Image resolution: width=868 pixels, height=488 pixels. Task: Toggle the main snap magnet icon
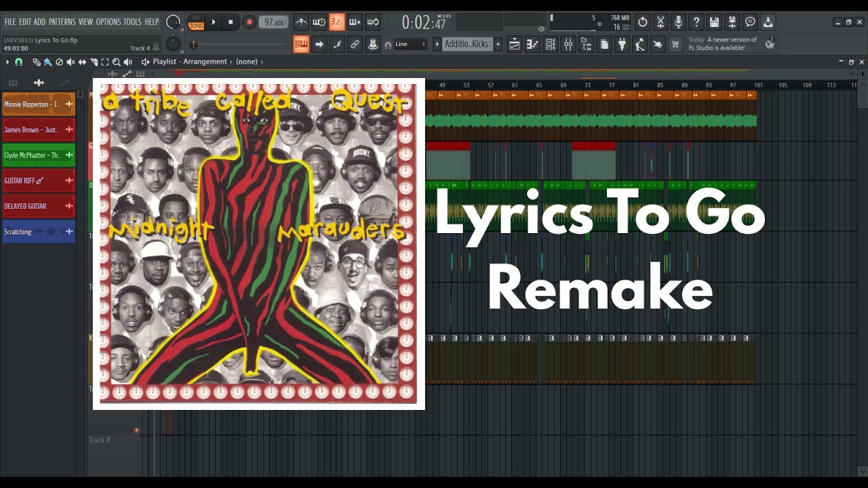[x=388, y=45]
